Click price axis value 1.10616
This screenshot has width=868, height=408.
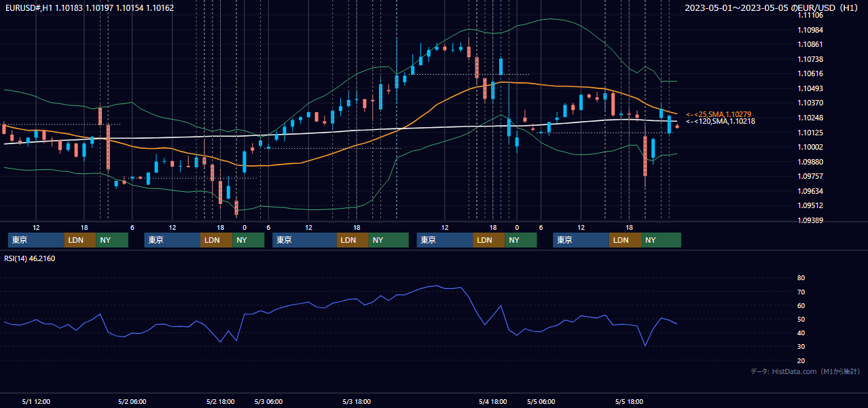[810, 73]
